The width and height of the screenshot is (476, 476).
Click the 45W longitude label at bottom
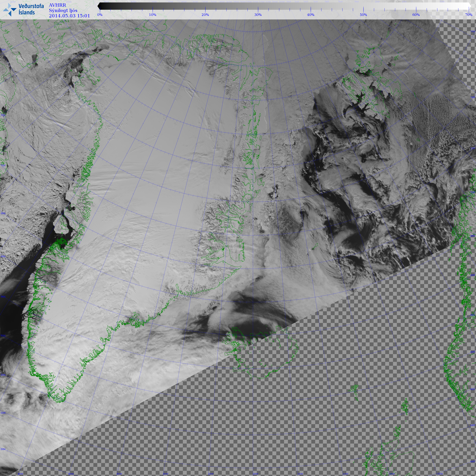click(20, 474)
